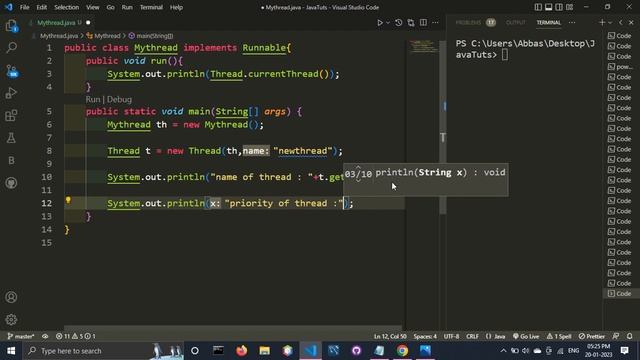Open the Search view in activity bar

coord(11,48)
